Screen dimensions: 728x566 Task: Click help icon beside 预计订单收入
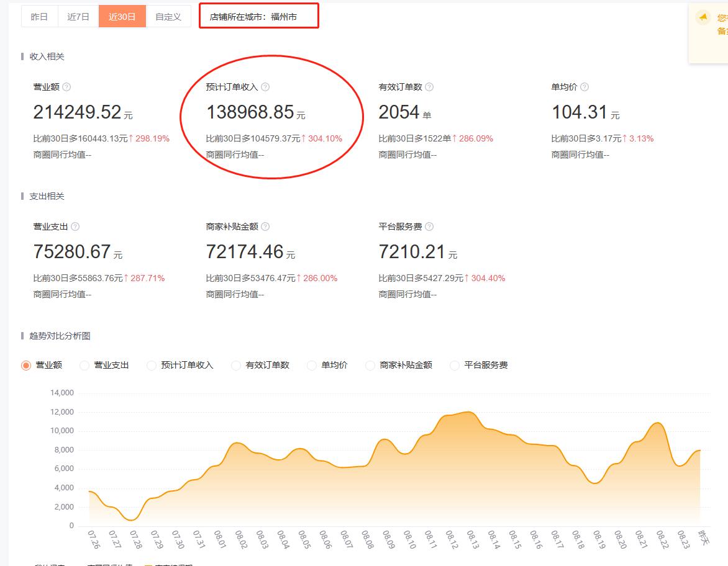[x=265, y=88]
